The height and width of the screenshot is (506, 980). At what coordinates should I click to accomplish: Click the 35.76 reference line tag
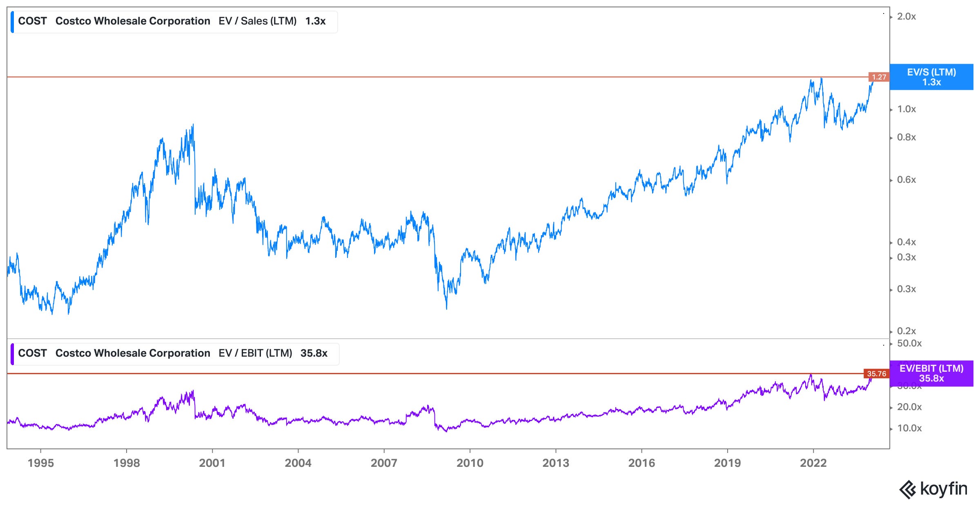pyautogui.click(x=876, y=374)
